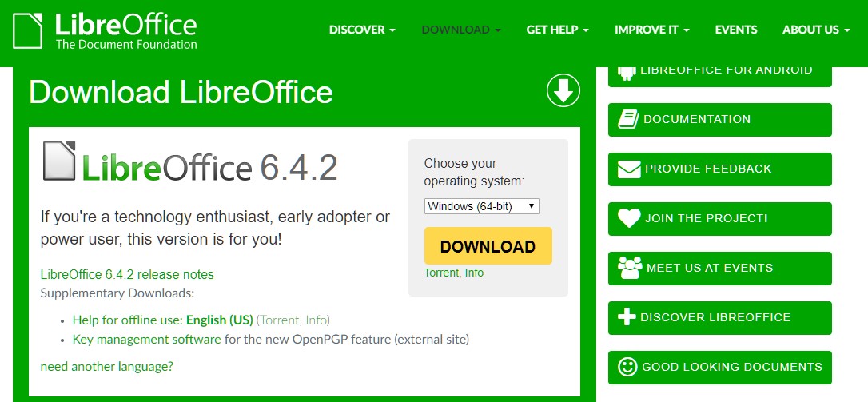
Task: Click Meet Us at Events button
Action: point(719,268)
